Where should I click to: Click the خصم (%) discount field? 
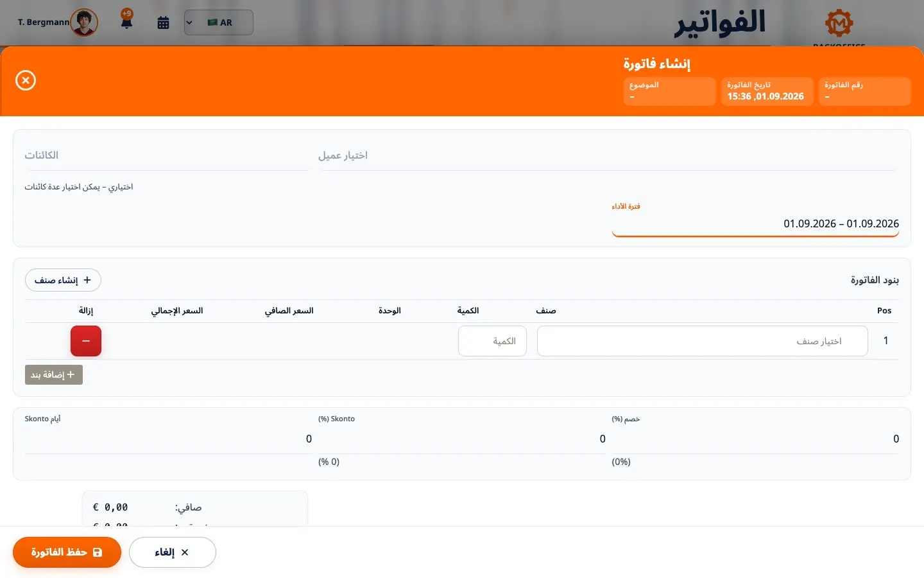click(x=755, y=439)
